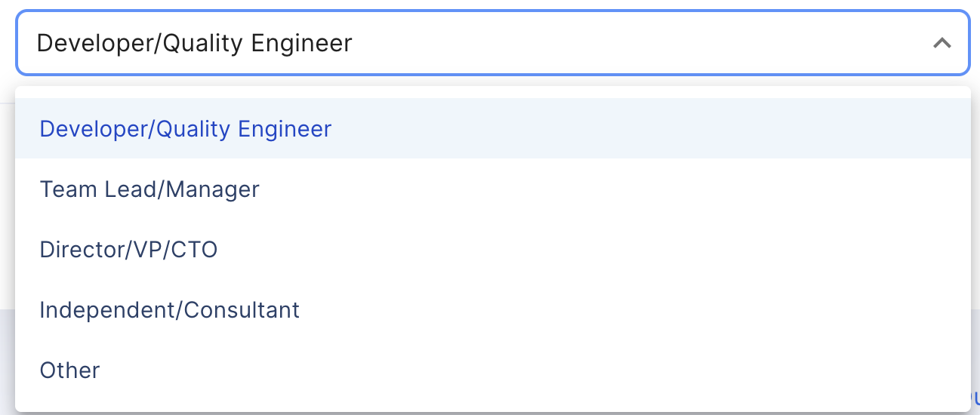Set the role to Team Lead/Manager
The image size is (980, 415).
[149, 189]
